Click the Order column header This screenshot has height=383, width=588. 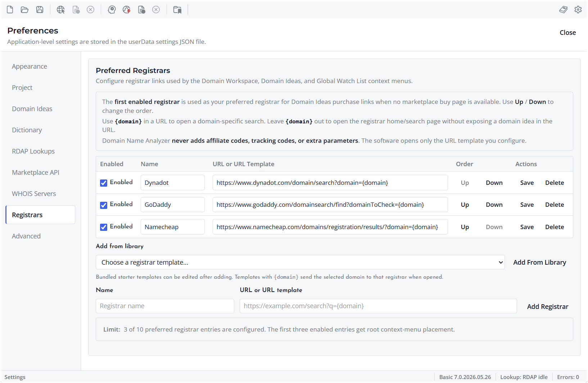465,164
